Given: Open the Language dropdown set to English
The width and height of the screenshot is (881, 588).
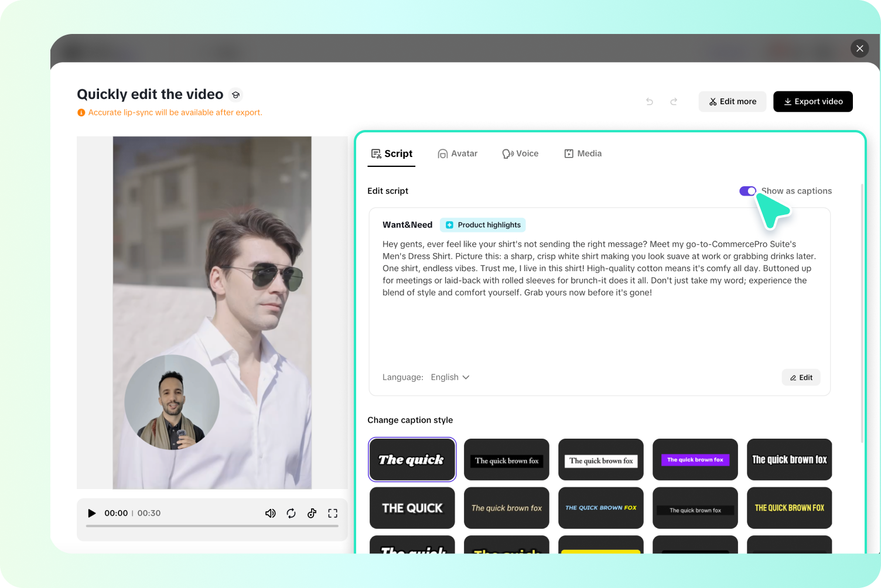Looking at the screenshot, I should 450,377.
